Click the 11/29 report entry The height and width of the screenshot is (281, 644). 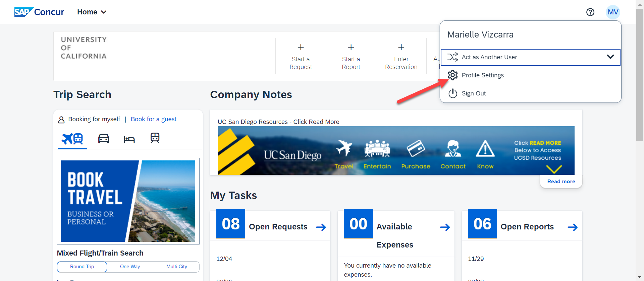[x=522, y=259]
